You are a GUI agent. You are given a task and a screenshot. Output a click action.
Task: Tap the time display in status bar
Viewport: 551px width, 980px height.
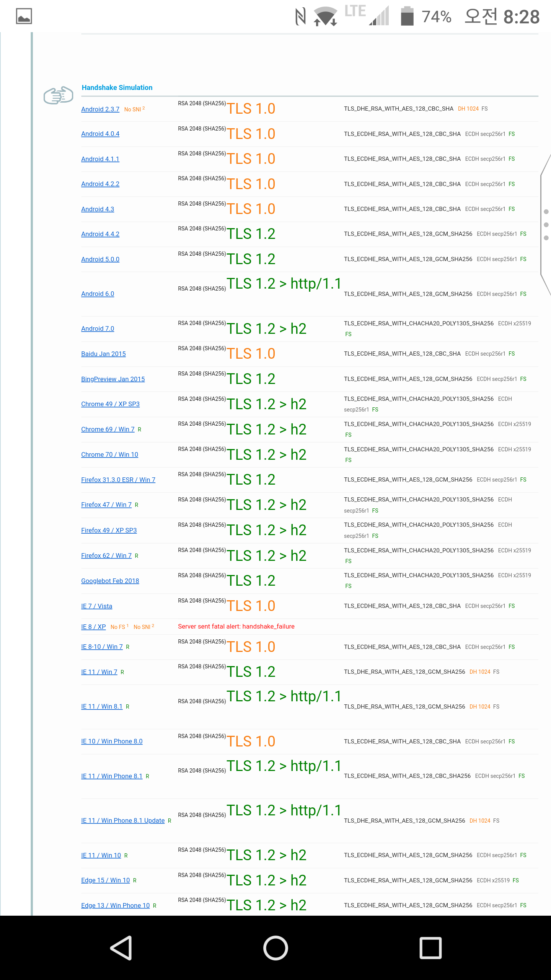coord(502,17)
